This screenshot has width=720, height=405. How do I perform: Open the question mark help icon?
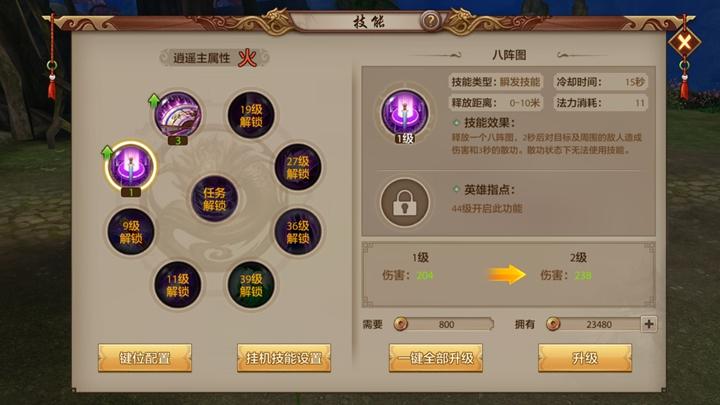coord(430,21)
